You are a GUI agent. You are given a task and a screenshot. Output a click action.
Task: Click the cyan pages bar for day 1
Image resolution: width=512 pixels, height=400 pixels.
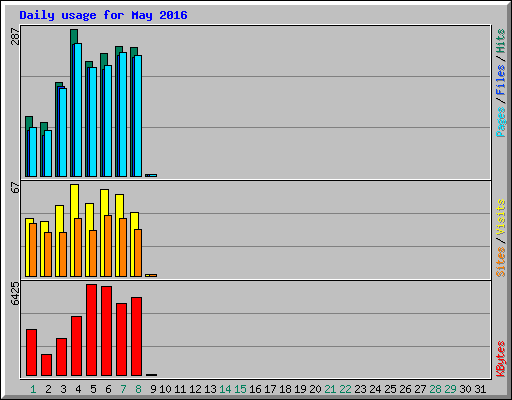tap(33, 152)
